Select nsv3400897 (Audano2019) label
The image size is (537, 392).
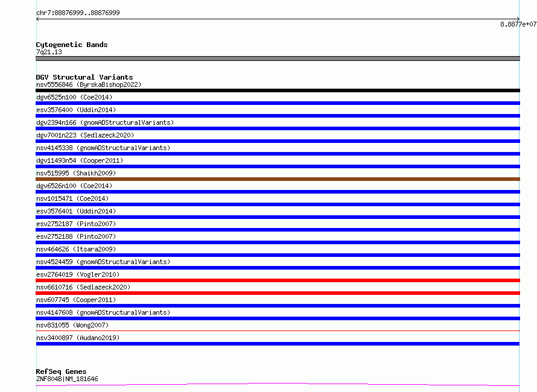click(x=78, y=338)
